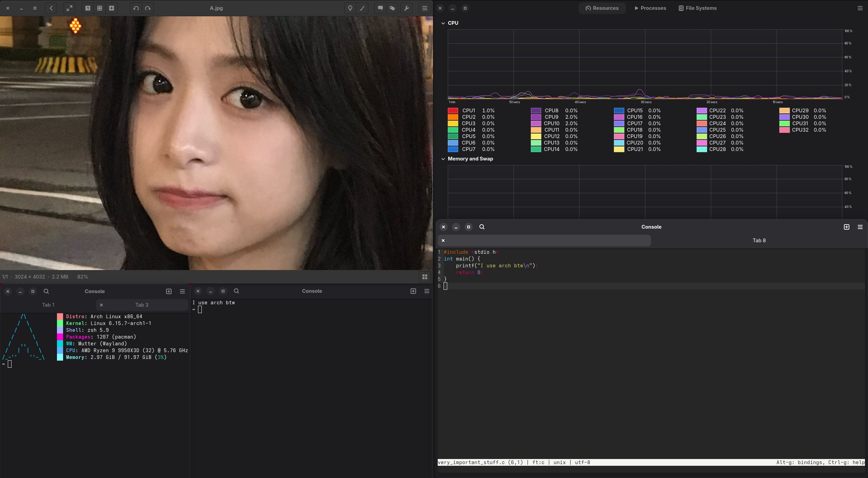The height and width of the screenshot is (478, 868).
Task: Switch to the Processes tab
Action: 650,8
